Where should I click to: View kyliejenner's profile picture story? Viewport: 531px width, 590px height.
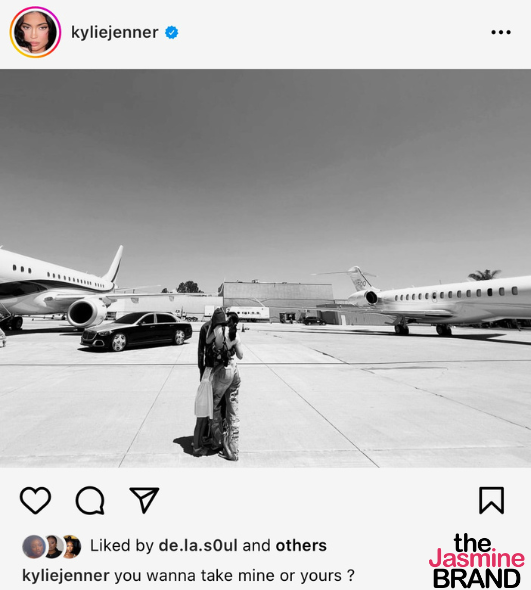pyautogui.click(x=35, y=32)
